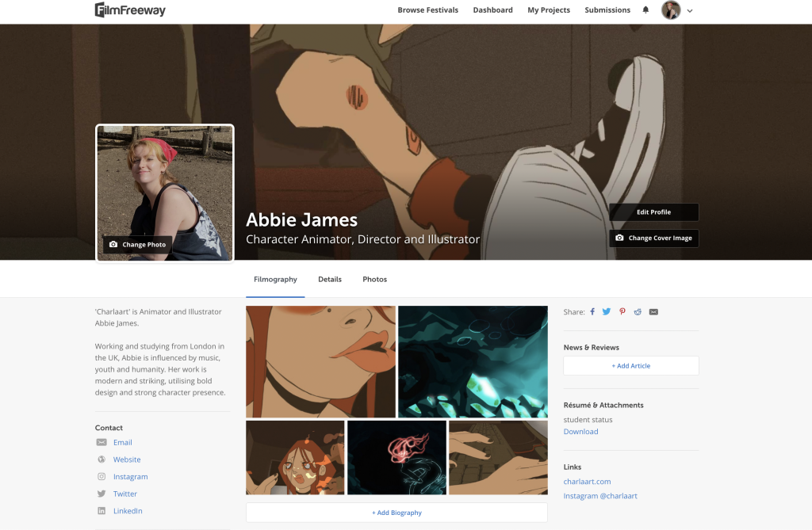Click the Twitter bird icon under Contact
The width and height of the screenshot is (812, 530).
(101, 494)
